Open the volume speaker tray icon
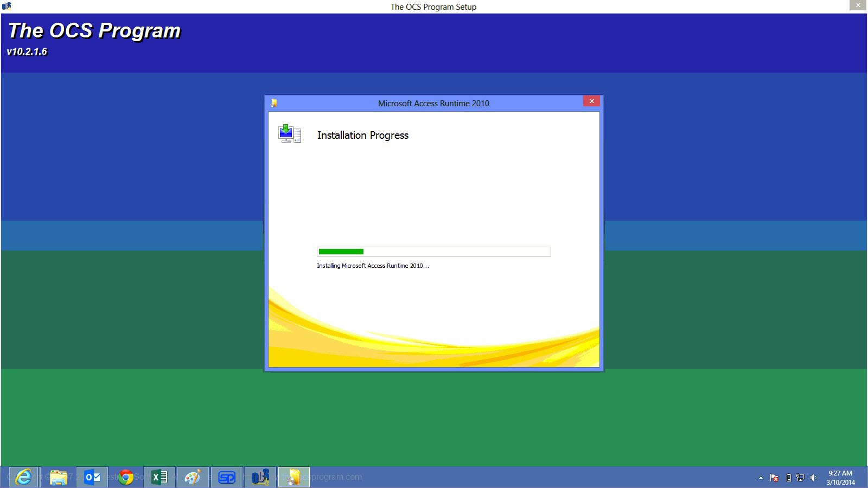The height and width of the screenshot is (488, 868). (813, 478)
